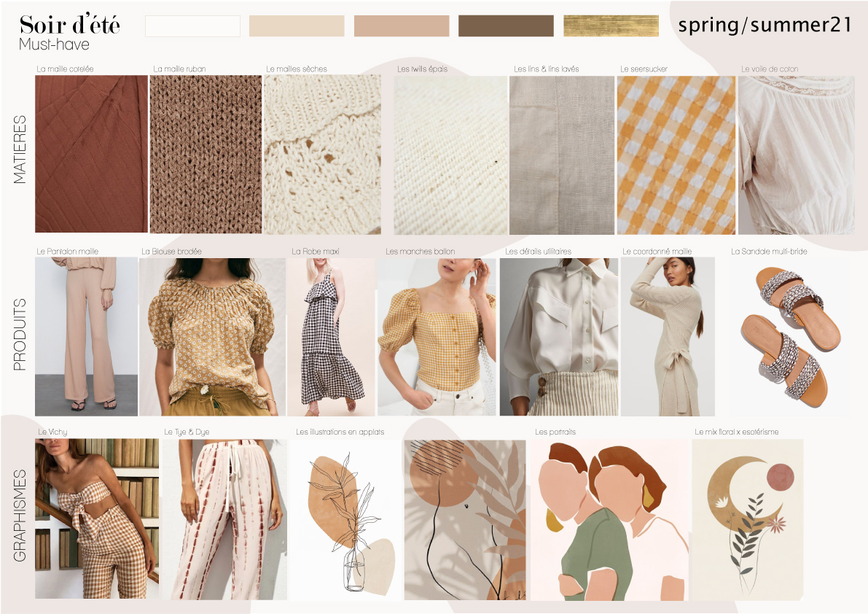Select the black gingham maxi dress photo
This screenshot has height=614, width=868.
click(x=331, y=337)
